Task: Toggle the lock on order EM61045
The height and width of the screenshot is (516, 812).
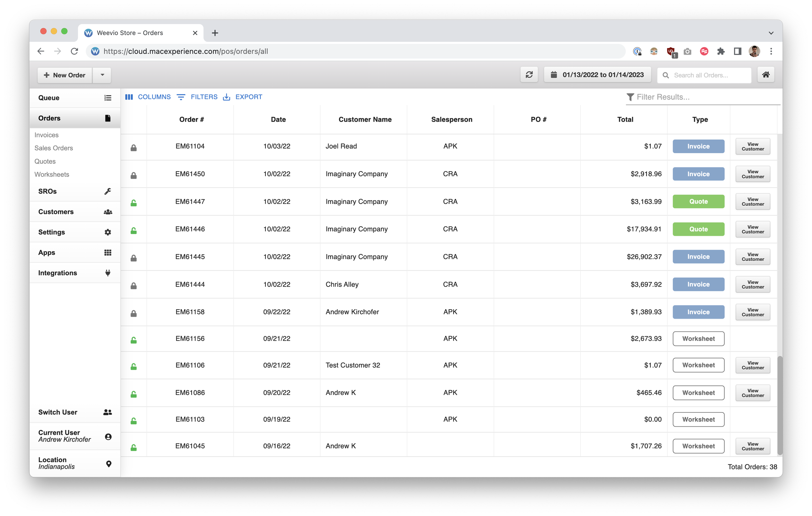Action: 133,448
